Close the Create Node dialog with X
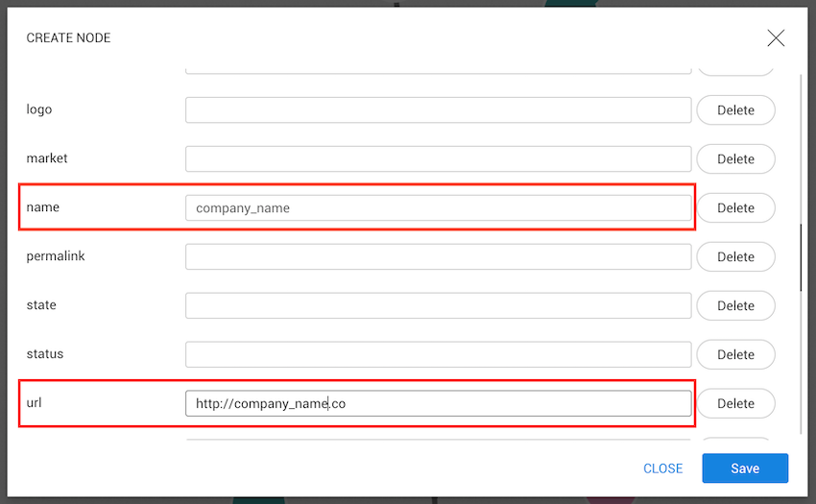This screenshot has height=504, width=816. coord(776,38)
